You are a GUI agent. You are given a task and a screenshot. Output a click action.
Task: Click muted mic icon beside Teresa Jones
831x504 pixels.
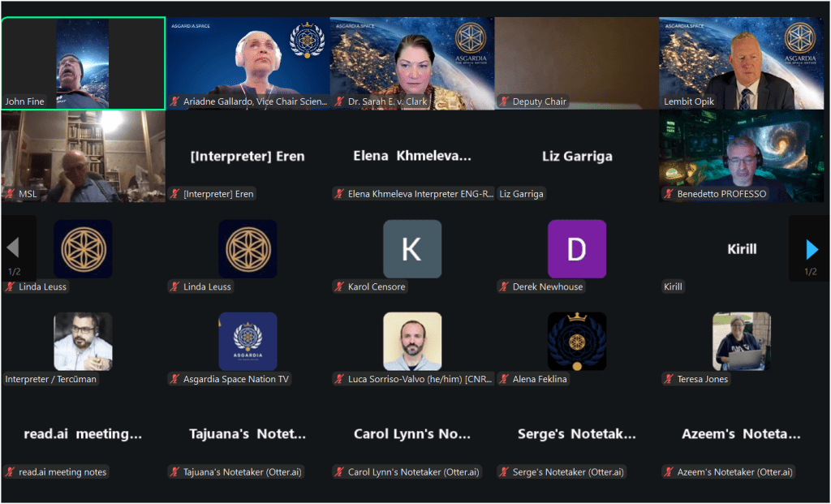(x=669, y=379)
